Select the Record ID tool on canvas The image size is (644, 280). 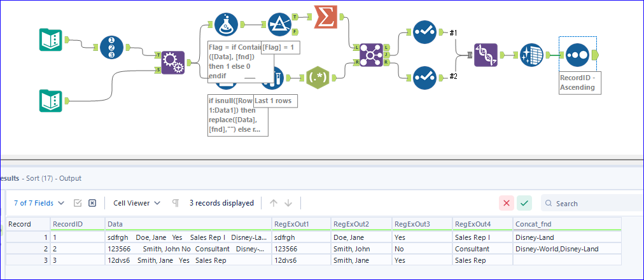(113, 46)
